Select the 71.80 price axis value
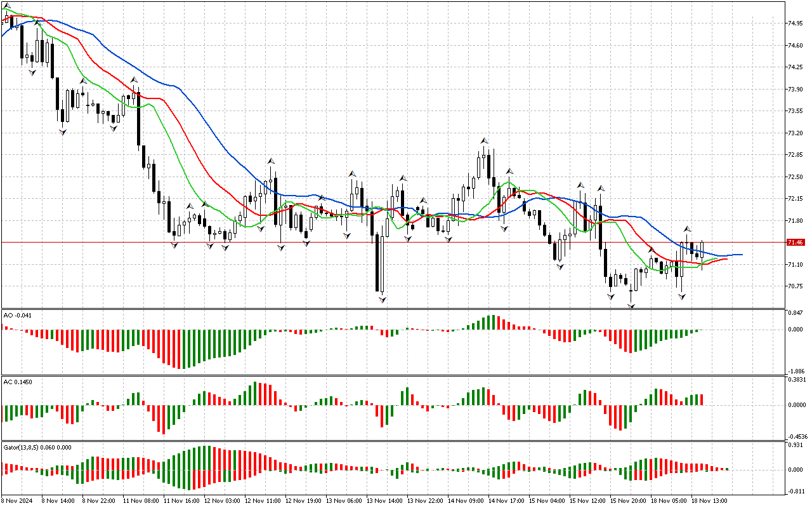 [x=796, y=221]
